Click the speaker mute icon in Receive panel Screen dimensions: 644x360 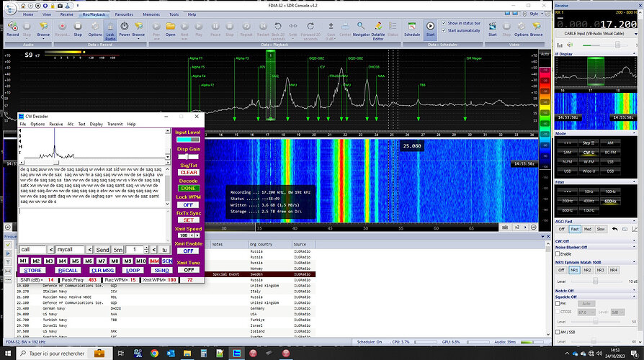point(570,45)
